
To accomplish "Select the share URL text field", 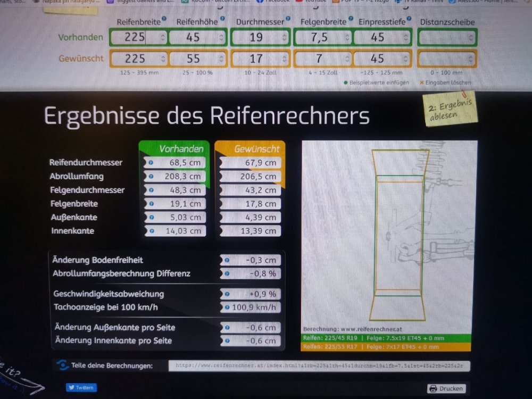I will [319, 366].
